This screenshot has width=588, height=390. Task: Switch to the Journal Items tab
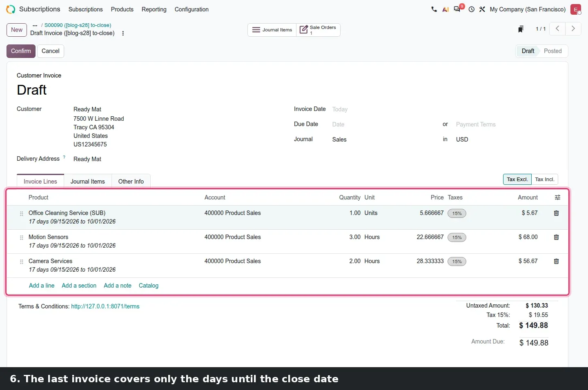[x=88, y=182]
